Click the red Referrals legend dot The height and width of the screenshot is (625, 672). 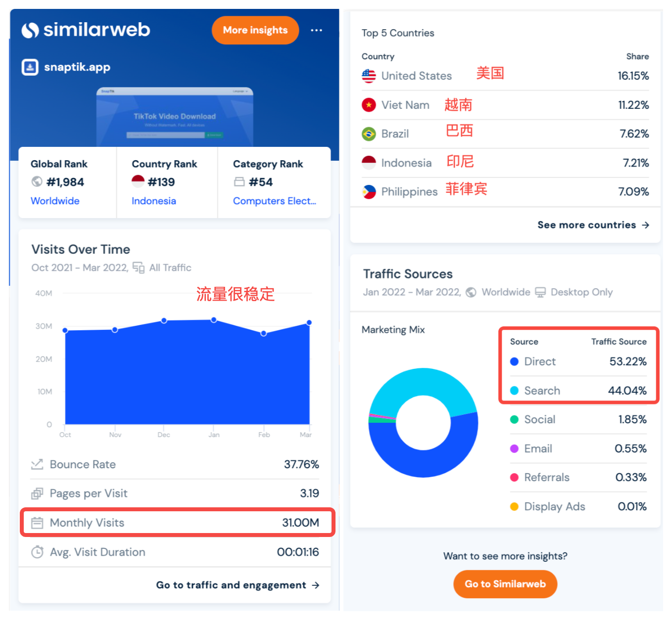click(x=514, y=477)
